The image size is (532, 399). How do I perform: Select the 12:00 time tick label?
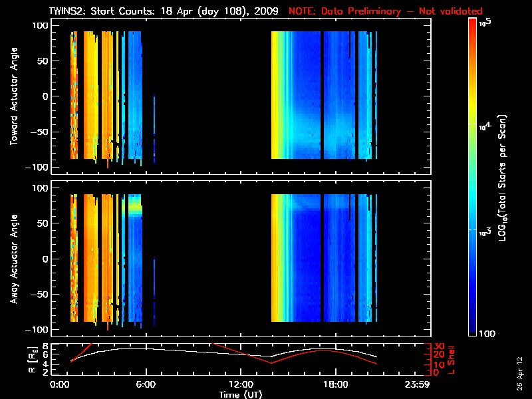click(x=240, y=386)
